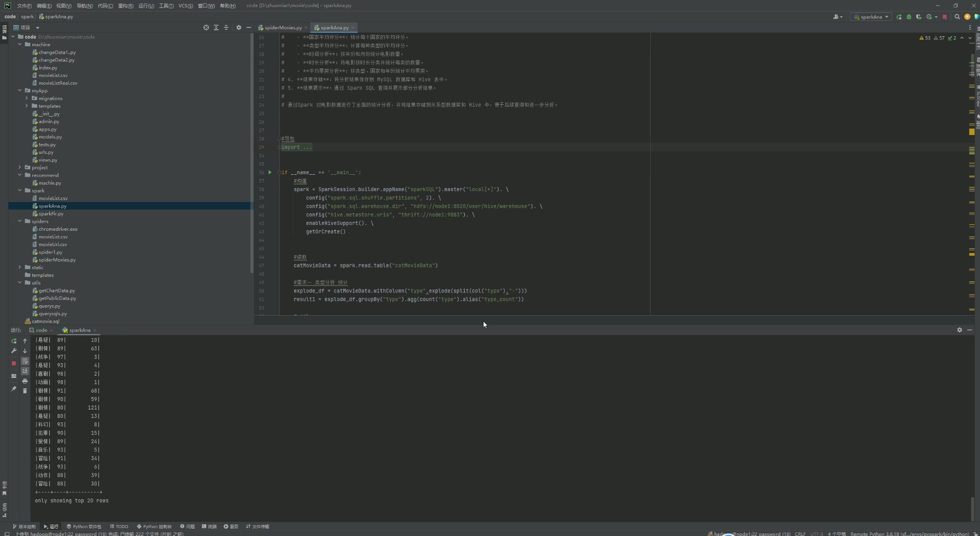Expand the migrations folder in project tree
The height and width of the screenshot is (536, 980).
(x=27, y=98)
